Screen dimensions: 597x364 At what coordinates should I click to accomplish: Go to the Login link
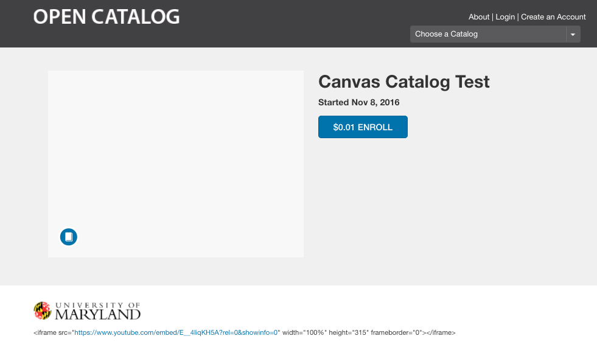tap(505, 17)
